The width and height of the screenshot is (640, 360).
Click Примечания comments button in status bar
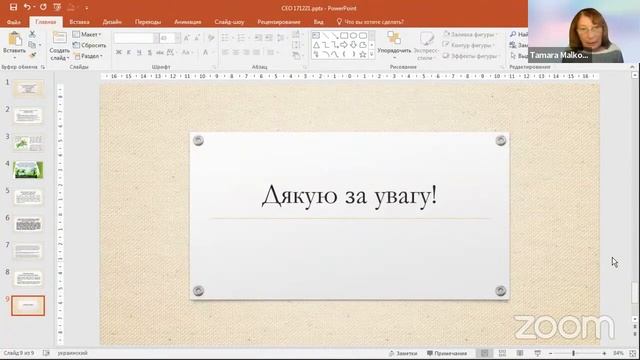pyautogui.click(x=447, y=353)
